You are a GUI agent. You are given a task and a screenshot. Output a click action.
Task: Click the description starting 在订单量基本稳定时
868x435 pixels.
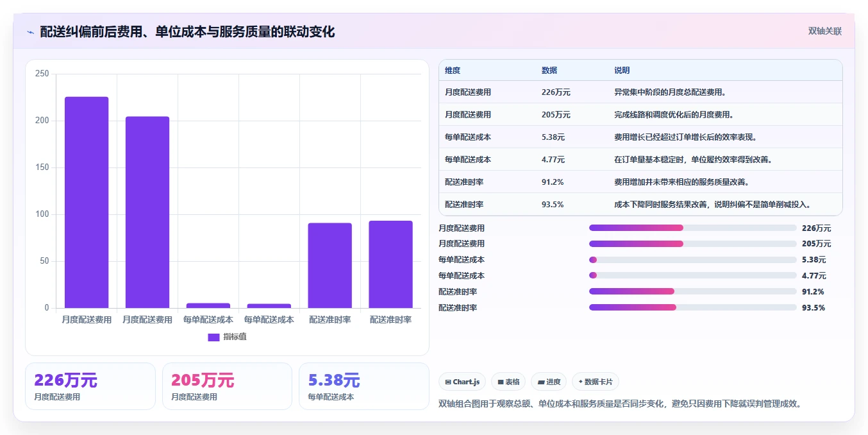tap(693, 160)
